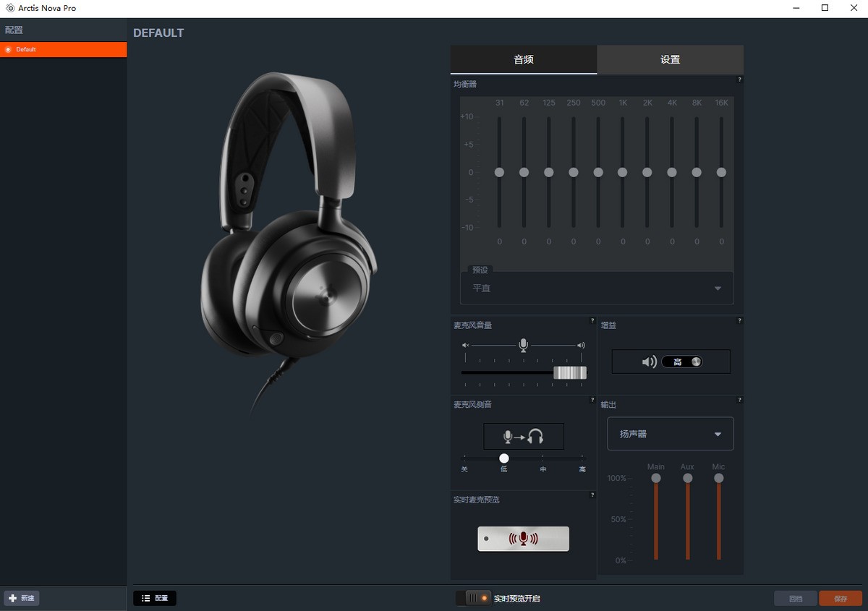Click the 250 Hz equalizer slider handle
The height and width of the screenshot is (611, 868).
573,172
